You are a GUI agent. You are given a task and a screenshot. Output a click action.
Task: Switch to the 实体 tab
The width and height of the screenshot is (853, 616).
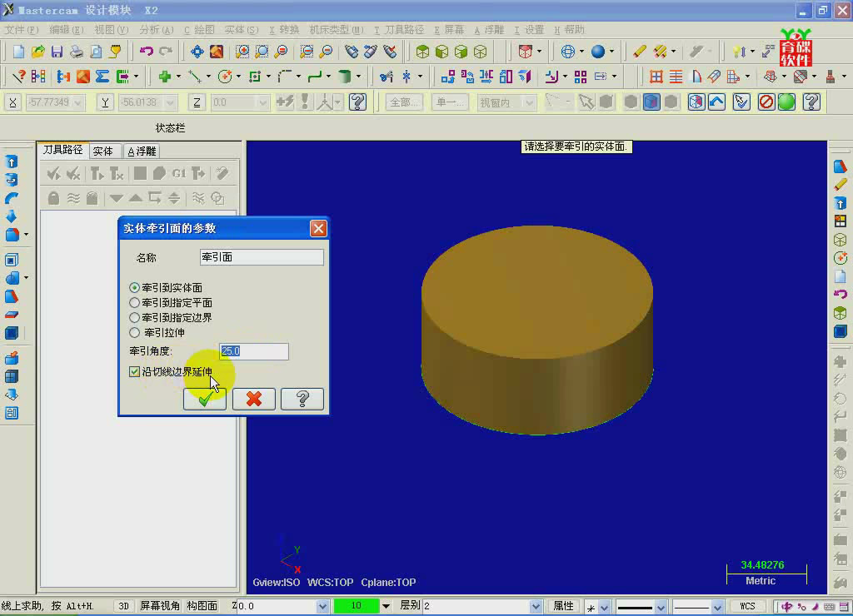tap(102, 152)
